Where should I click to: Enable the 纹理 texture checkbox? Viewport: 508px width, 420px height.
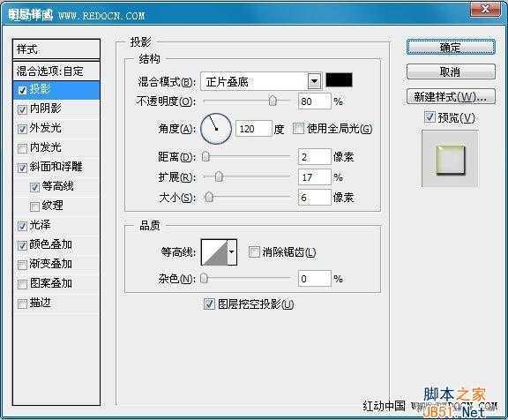(34, 206)
